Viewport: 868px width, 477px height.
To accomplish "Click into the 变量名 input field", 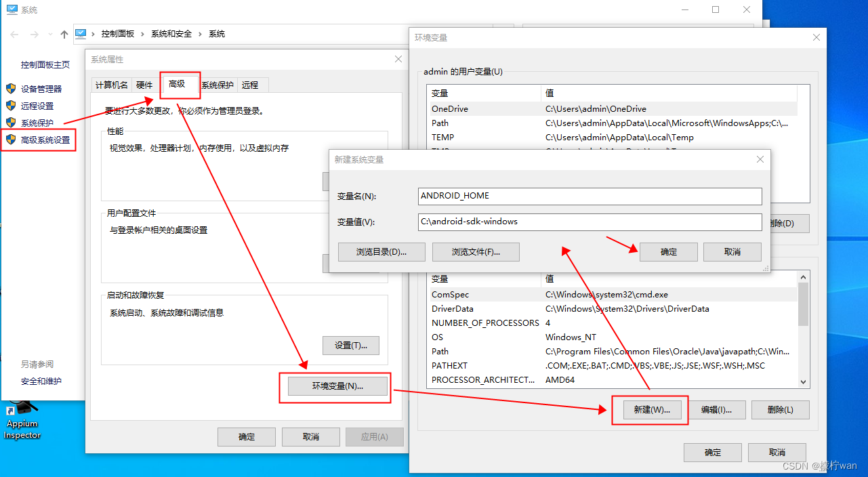I will coord(590,196).
